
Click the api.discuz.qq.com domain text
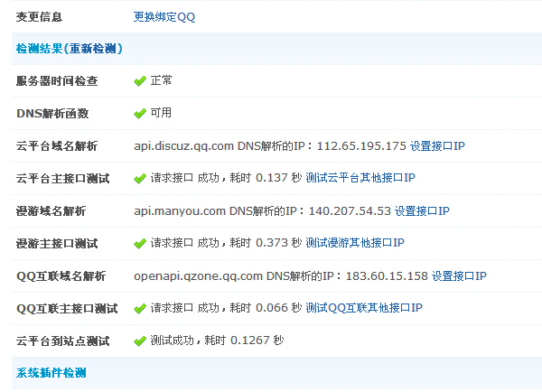[184, 146]
